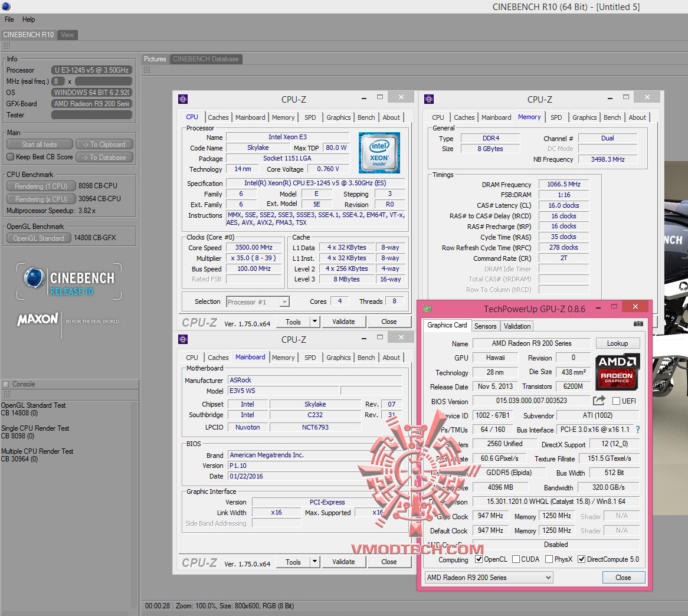The image size is (688, 616).
Task: Toggle the PhysX checkbox in GPU-Z
Action: point(549,559)
